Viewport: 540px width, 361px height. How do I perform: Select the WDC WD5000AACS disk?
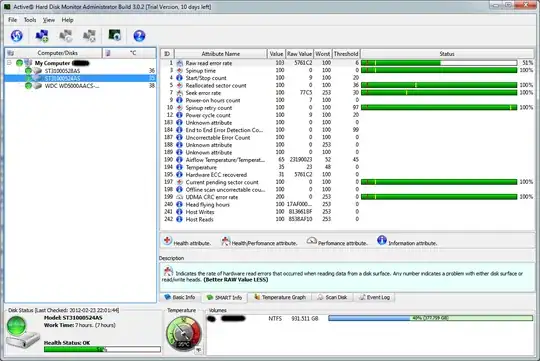pyautogui.click(x=72, y=86)
